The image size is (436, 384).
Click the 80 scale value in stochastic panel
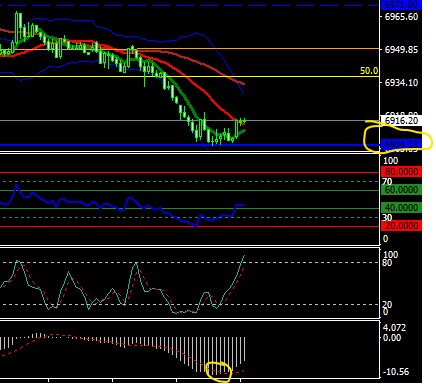387,263
